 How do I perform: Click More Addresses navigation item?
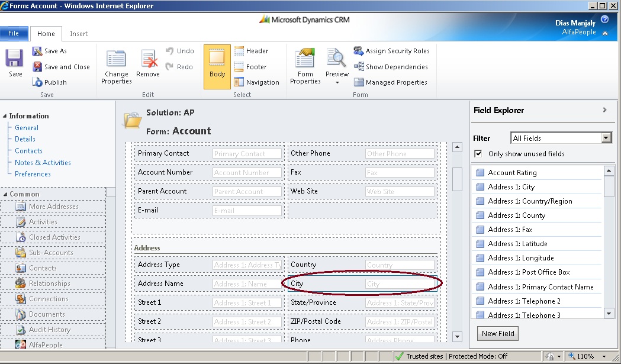(53, 207)
